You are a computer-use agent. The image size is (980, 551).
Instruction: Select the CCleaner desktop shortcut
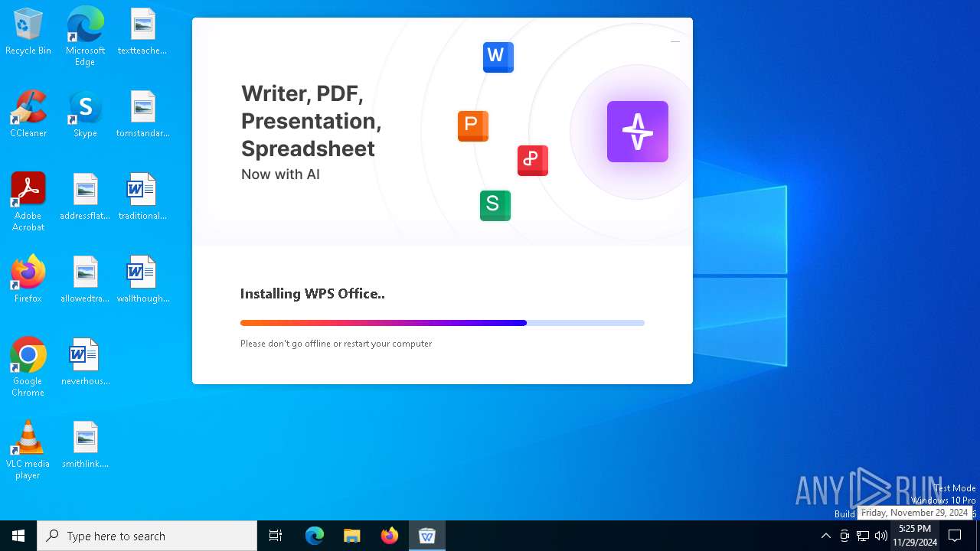pyautogui.click(x=28, y=115)
